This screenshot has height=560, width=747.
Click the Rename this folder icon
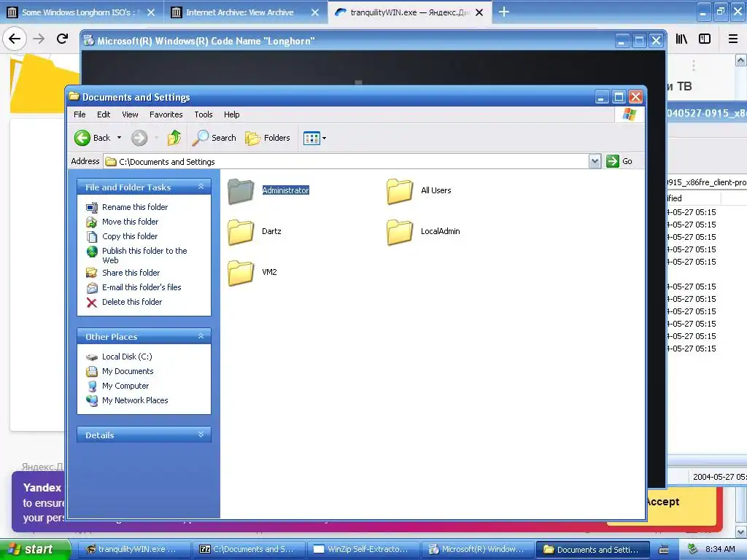pos(92,207)
